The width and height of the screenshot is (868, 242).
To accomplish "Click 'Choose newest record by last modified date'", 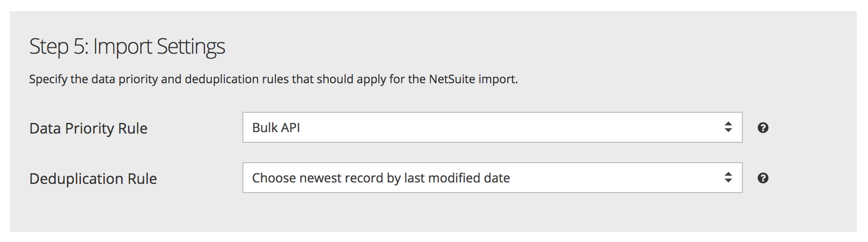I will coord(381,178).
